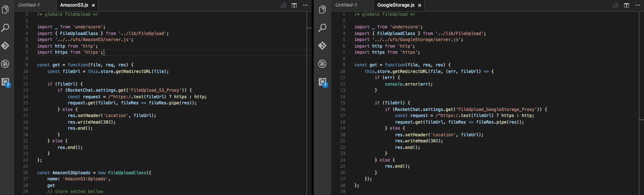Click Open Changes icon in right editor

click(615, 5)
